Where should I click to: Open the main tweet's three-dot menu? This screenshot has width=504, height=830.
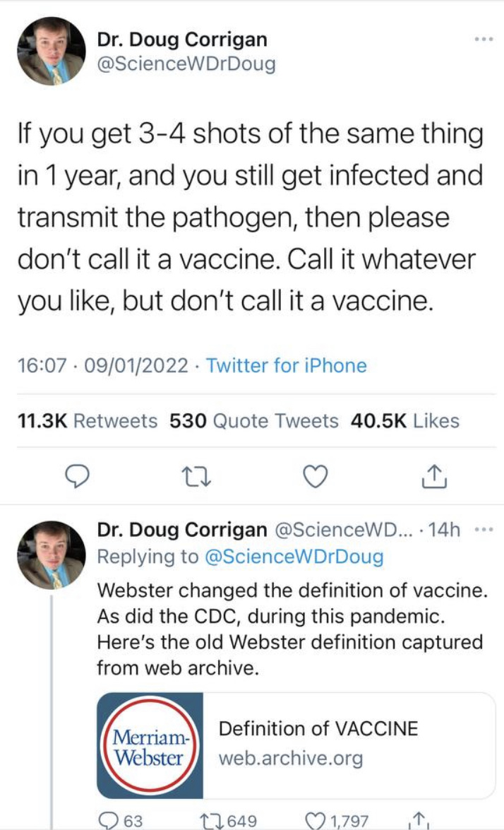tap(484, 39)
